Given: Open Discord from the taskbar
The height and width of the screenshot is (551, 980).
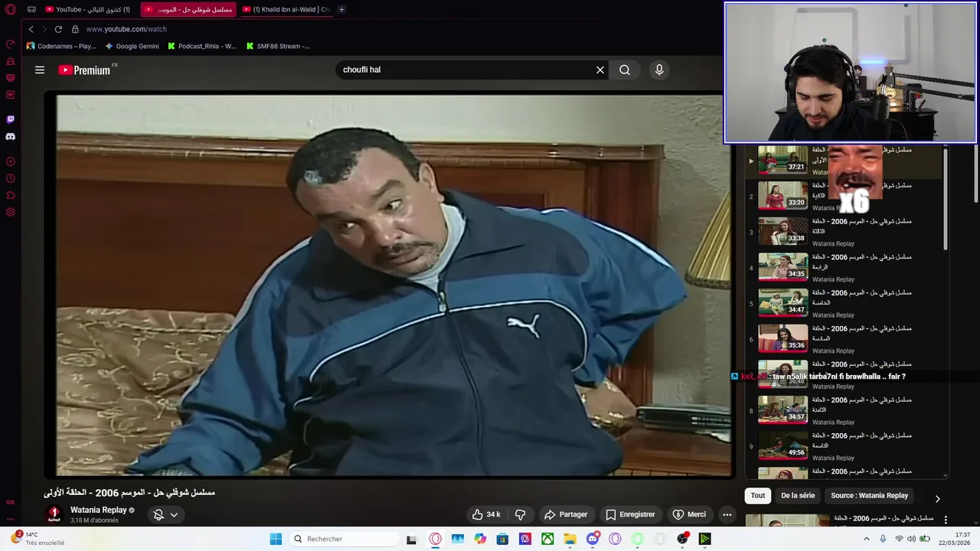Looking at the screenshot, I should (x=593, y=539).
